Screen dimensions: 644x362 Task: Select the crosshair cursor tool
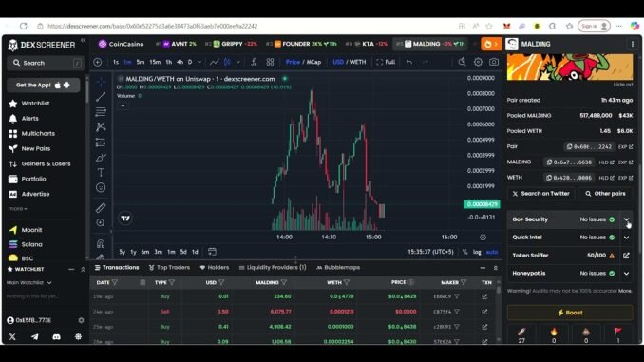click(101, 82)
